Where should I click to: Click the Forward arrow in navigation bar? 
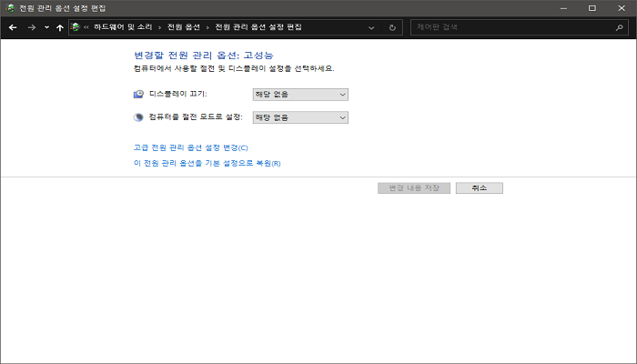31,28
